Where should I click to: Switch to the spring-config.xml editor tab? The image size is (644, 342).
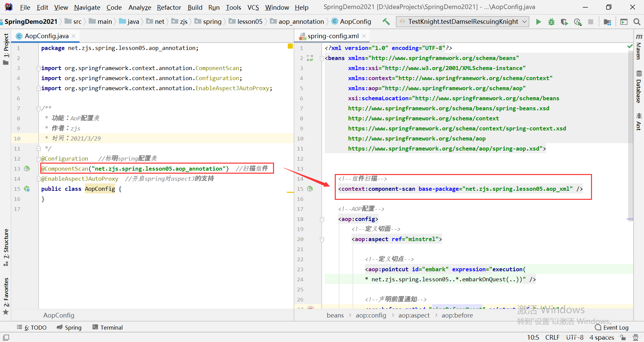pyautogui.click(x=333, y=36)
